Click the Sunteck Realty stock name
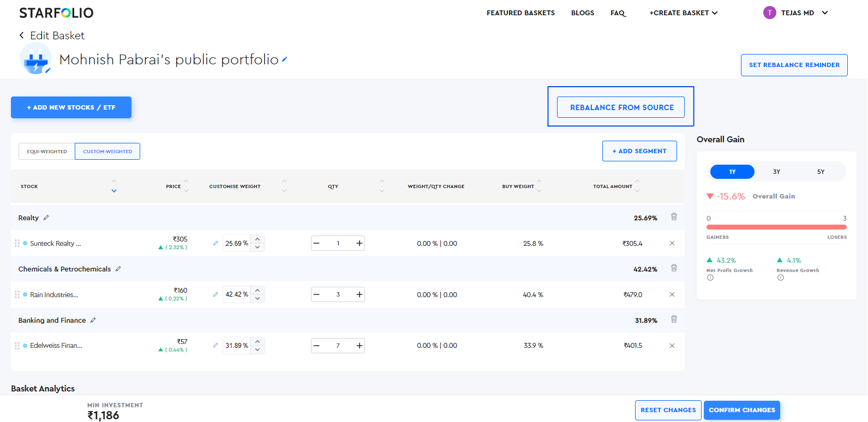Screen dimensions: 868x422 tap(56, 243)
